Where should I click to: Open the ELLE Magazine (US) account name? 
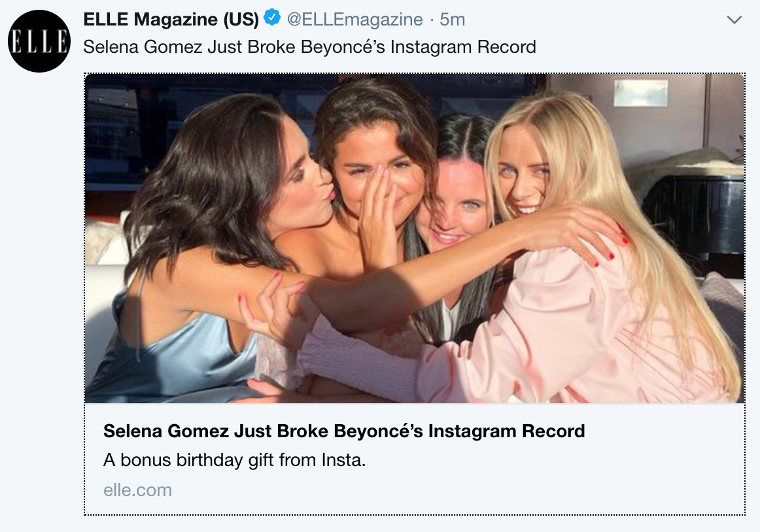[171, 20]
